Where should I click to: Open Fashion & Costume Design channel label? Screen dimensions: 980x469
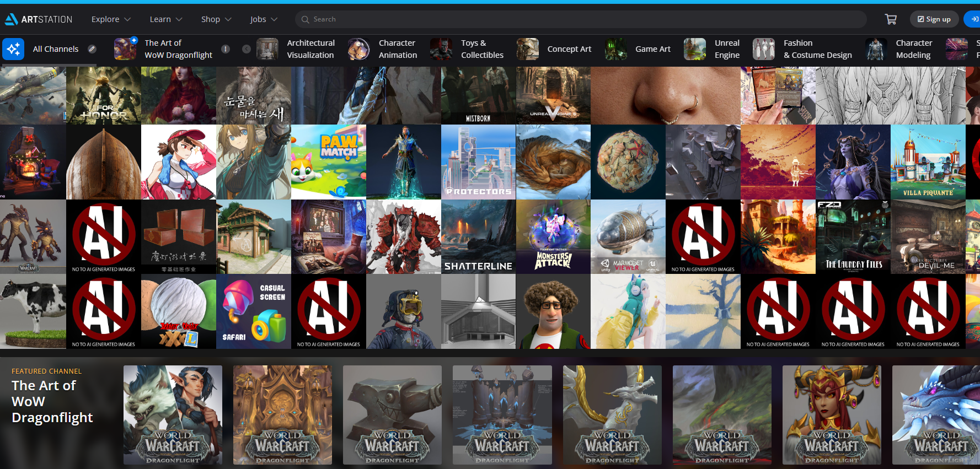[x=818, y=49]
